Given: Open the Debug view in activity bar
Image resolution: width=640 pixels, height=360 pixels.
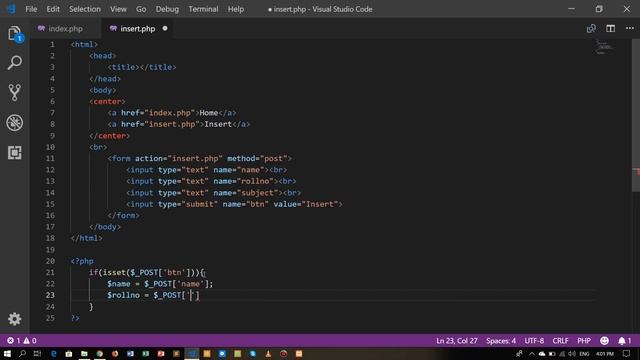Looking at the screenshot, I should (15, 122).
